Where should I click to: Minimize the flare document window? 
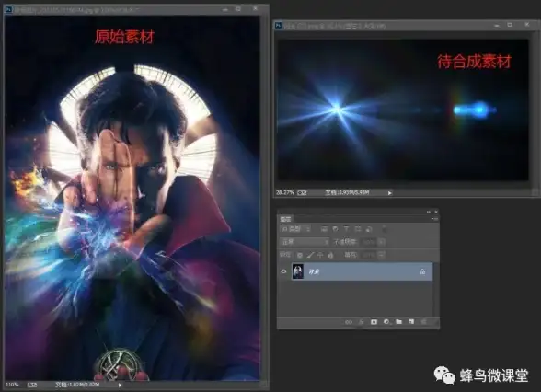click(x=497, y=25)
